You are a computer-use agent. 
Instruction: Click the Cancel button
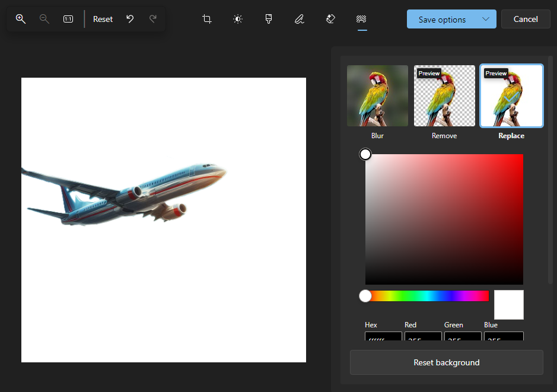click(x=526, y=19)
